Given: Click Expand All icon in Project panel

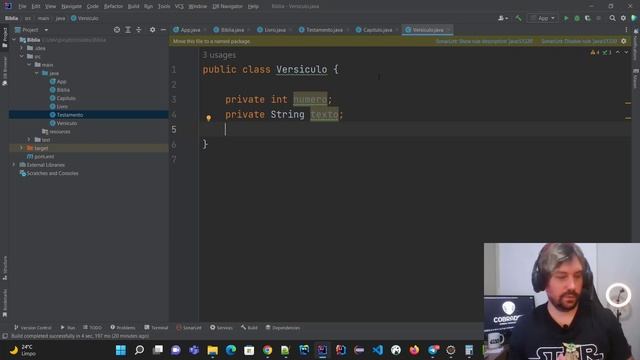Looking at the screenshot, I should click(x=128, y=30).
